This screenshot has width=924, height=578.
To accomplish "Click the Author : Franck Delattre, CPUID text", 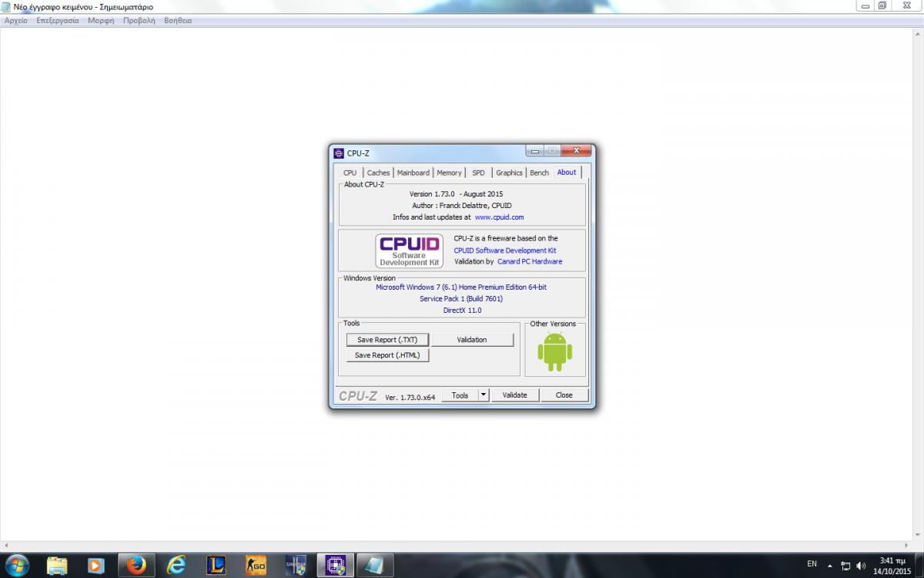I will click(461, 206).
